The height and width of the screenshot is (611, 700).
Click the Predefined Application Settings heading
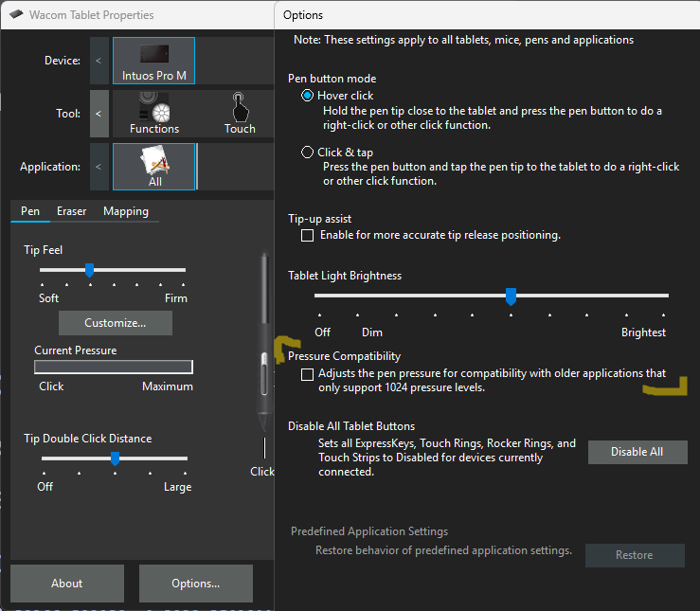[x=369, y=531]
